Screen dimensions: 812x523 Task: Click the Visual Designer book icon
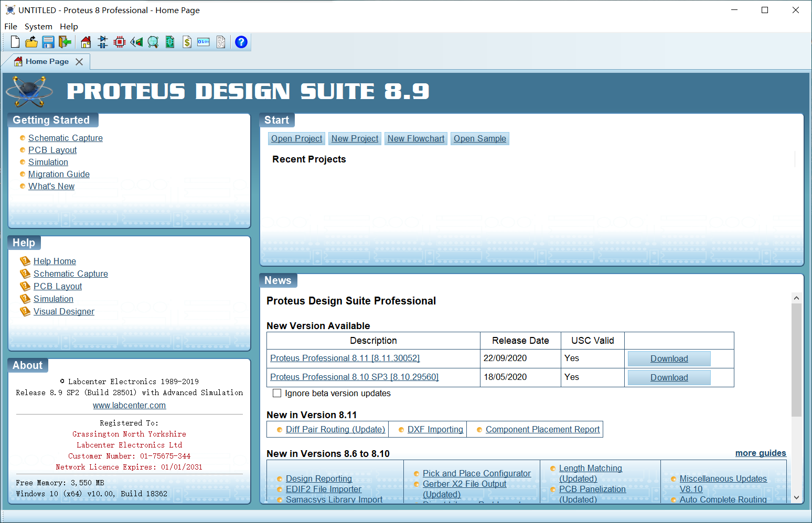click(25, 311)
